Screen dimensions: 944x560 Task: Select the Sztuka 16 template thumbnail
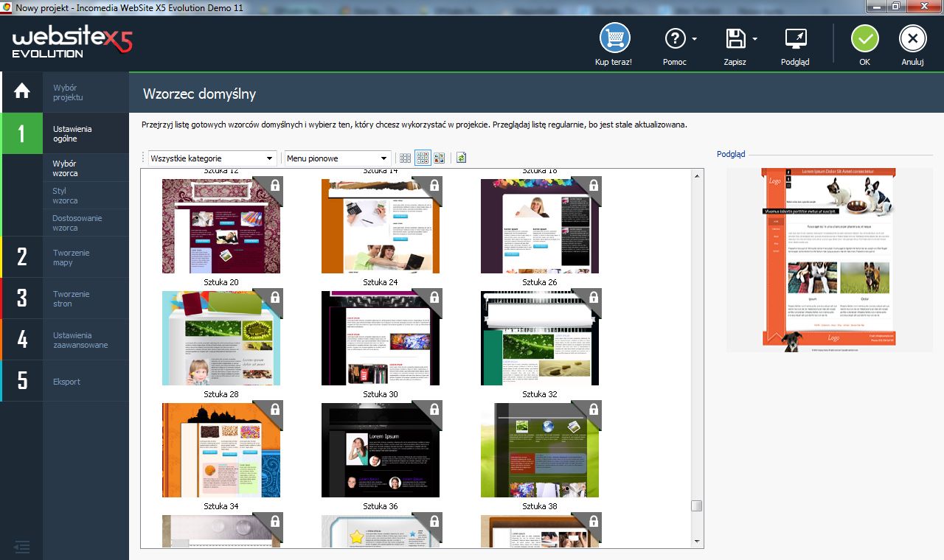point(540,225)
